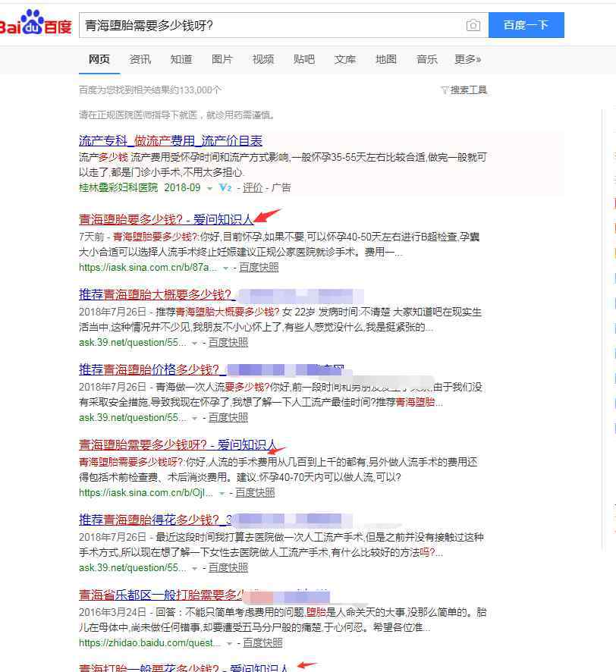Viewport: 616px width, 672px height.
Task: Open the 文库 tab
Action: tap(345, 59)
